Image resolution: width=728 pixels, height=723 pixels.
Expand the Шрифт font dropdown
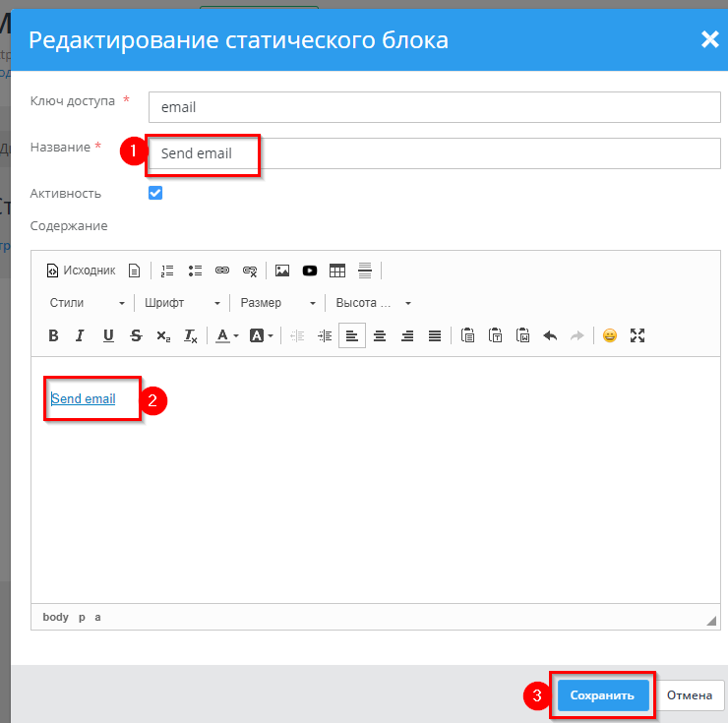pyautogui.click(x=182, y=303)
